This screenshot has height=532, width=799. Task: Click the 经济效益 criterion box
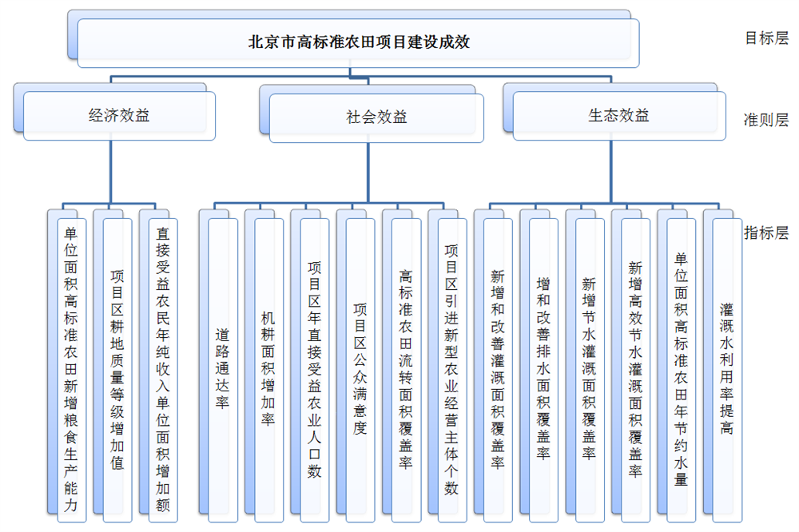tap(118, 117)
